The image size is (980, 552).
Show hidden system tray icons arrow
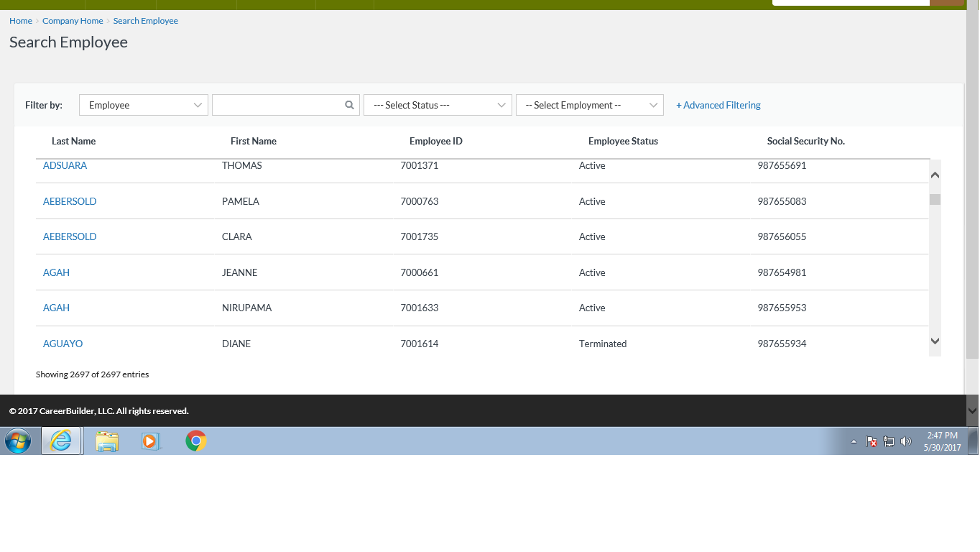click(x=854, y=441)
